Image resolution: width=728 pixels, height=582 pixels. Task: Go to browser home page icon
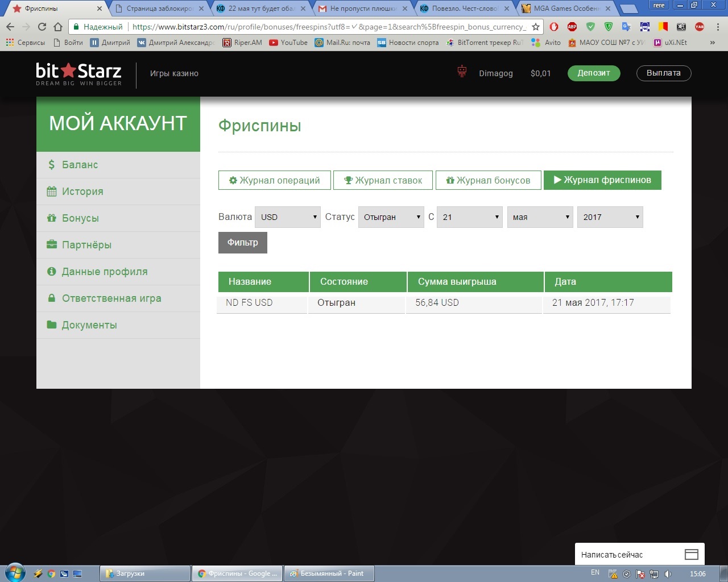(x=57, y=27)
